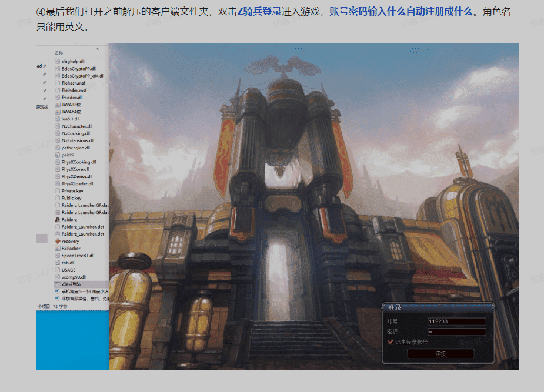Screen dimensions: 544x392
Task: Select the recovery file icon
Action: click(58, 241)
